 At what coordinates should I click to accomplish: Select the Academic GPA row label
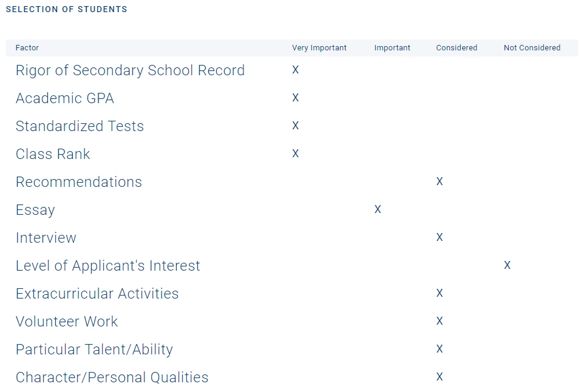click(x=65, y=98)
